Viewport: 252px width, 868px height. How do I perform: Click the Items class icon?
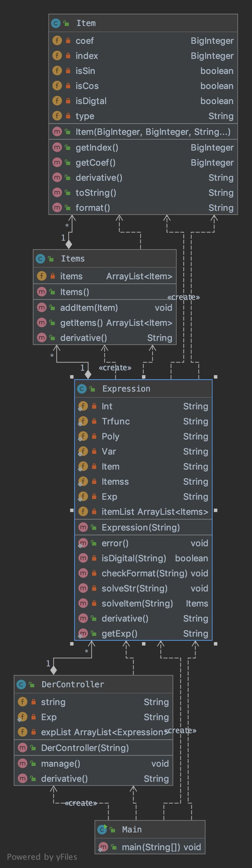point(40,259)
